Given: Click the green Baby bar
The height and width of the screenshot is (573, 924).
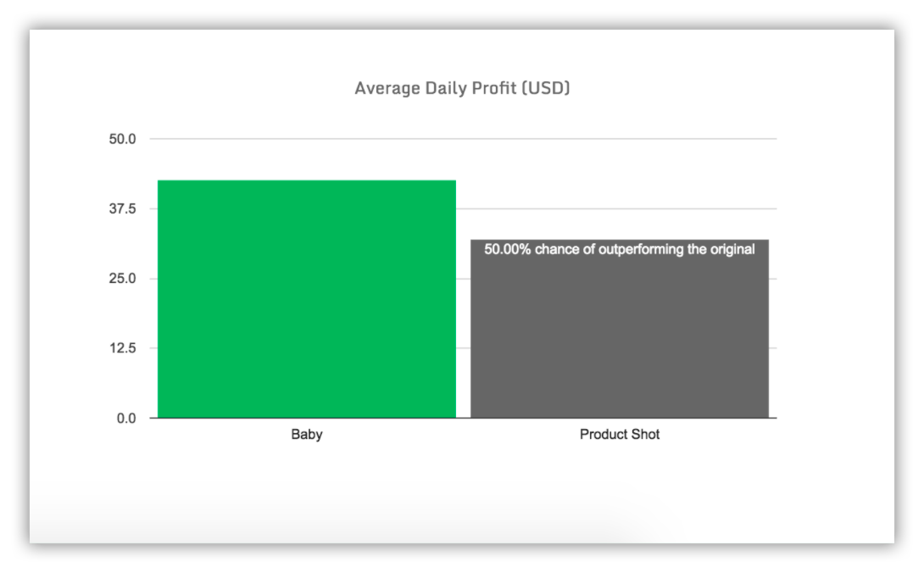Looking at the screenshot, I should tap(306, 299).
